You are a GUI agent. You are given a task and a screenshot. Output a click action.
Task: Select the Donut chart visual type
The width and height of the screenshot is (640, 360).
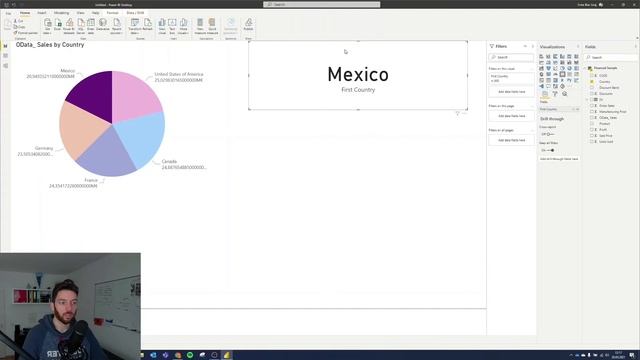[x=569, y=68]
